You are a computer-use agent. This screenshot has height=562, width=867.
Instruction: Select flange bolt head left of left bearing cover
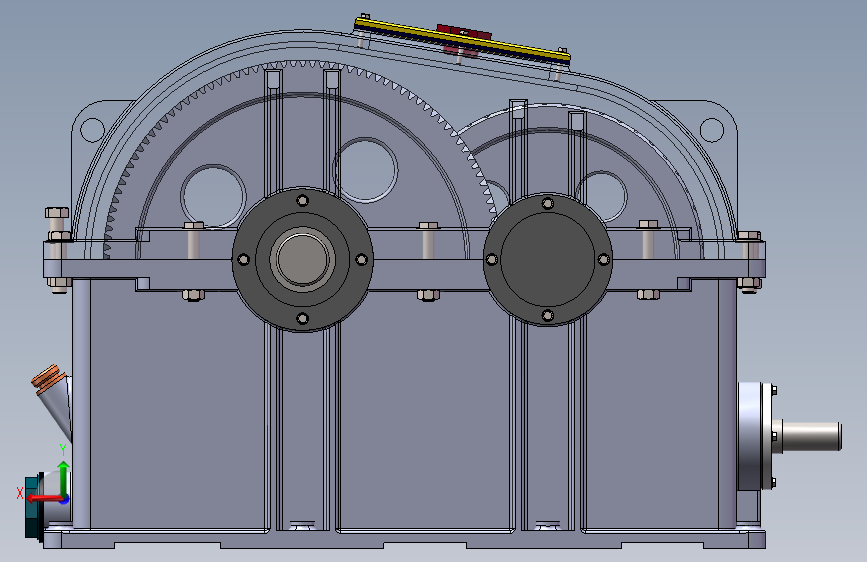click(194, 226)
